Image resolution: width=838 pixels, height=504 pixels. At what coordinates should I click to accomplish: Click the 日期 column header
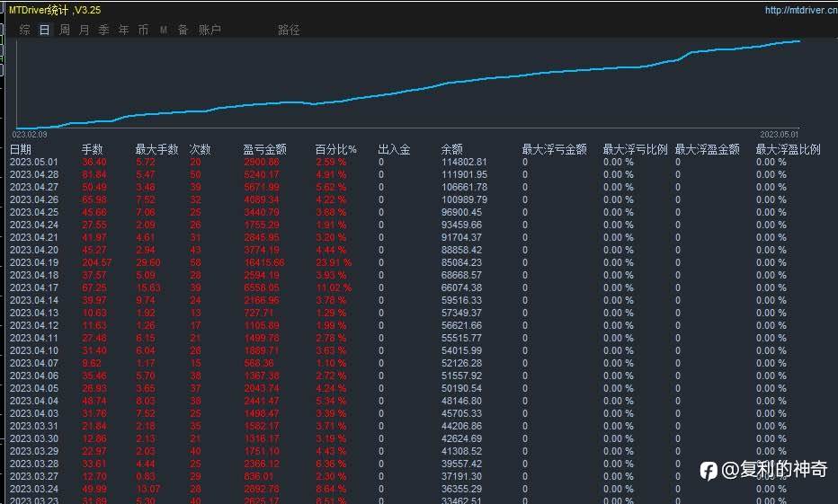coord(21,149)
